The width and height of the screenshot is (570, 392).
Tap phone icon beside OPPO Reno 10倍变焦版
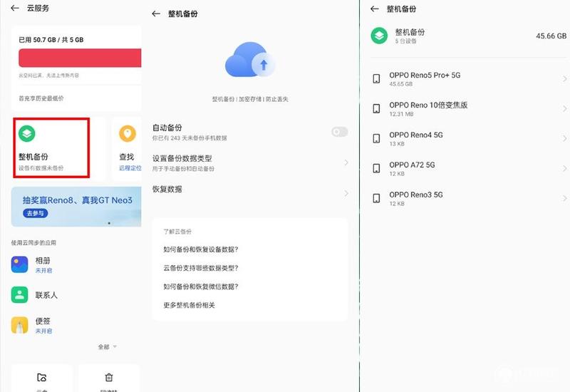(377, 108)
